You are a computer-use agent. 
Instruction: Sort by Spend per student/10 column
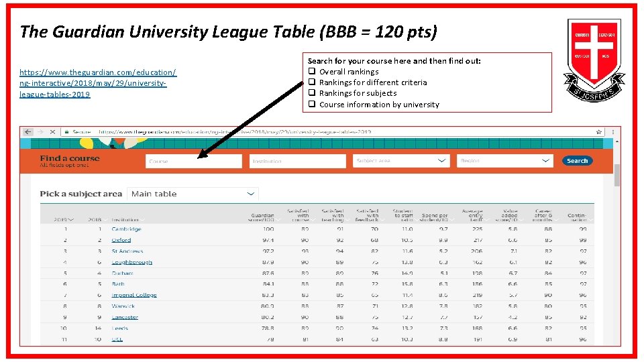[435, 217]
